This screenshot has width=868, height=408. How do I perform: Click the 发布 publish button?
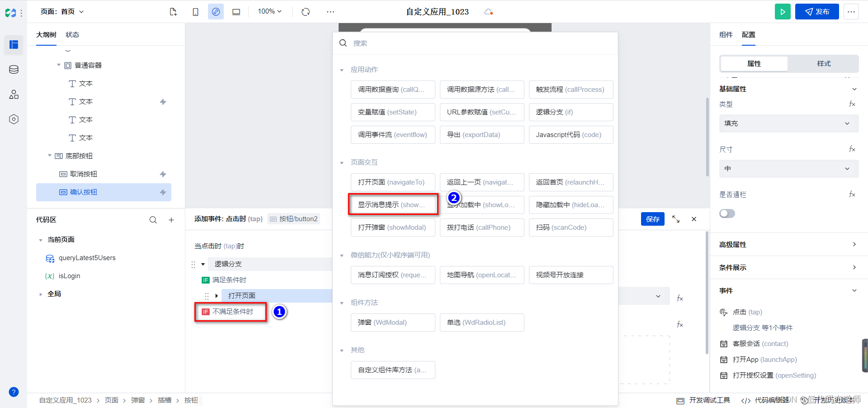point(817,12)
